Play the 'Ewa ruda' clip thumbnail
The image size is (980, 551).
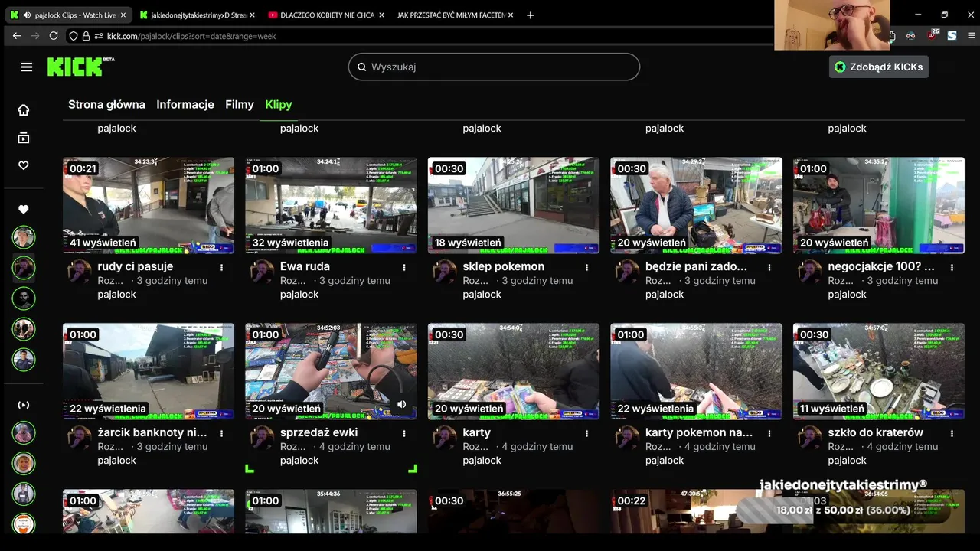tap(331, 205)
